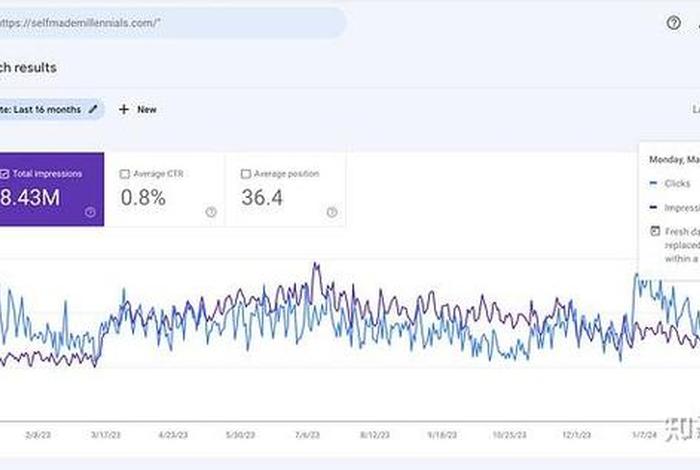Uncheck the Total impressions checkbox
This screenshot has width=700, height=470.
point(4,174)
